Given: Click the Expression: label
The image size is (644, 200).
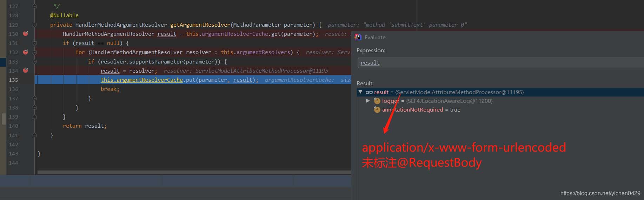Looking at the screenshot, I should pyautogui.click(x=371, y=50).
